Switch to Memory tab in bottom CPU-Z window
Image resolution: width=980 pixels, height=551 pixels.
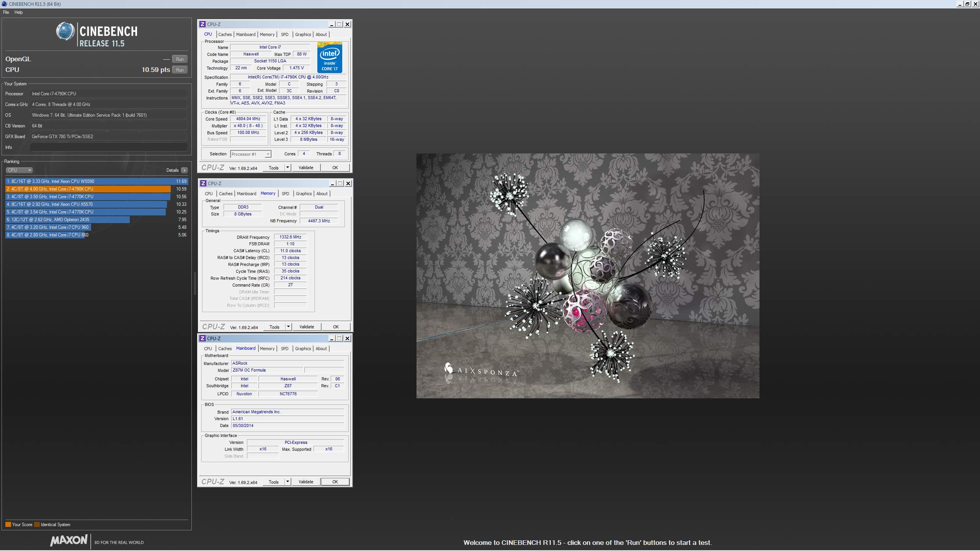coord(267,349)
